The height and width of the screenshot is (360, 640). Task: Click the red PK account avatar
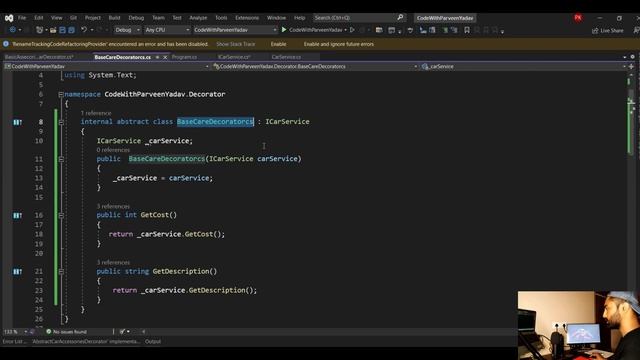(578, 18)
